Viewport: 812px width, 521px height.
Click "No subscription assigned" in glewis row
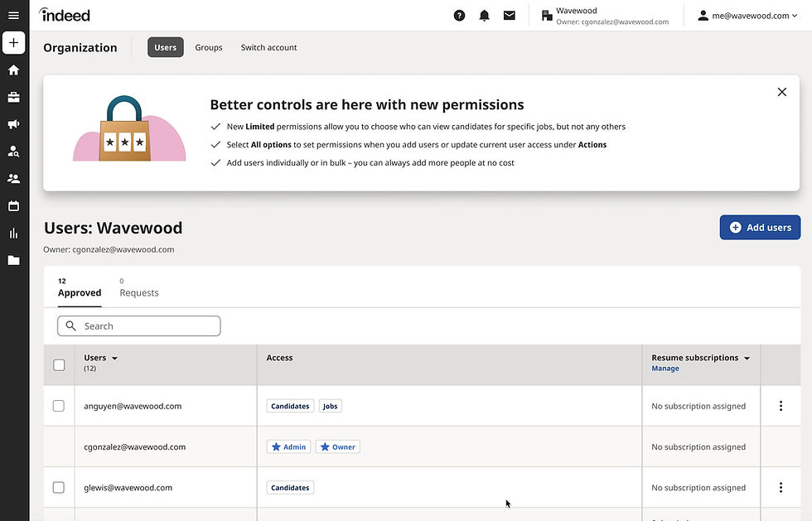(698, 487)
